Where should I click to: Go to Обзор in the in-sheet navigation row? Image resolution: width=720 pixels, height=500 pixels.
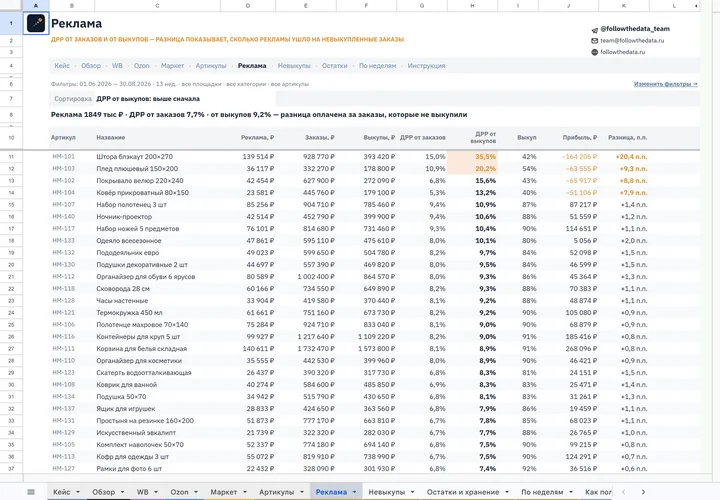pos(91,66)
